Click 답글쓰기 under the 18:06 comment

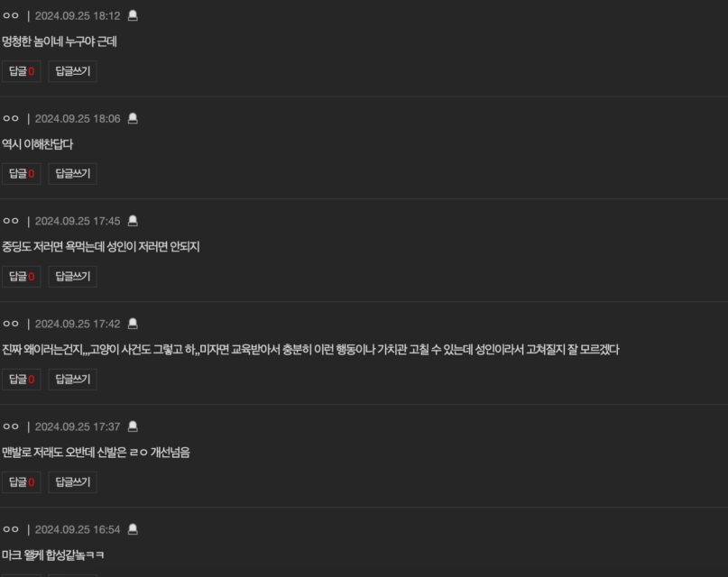(73, 174)
